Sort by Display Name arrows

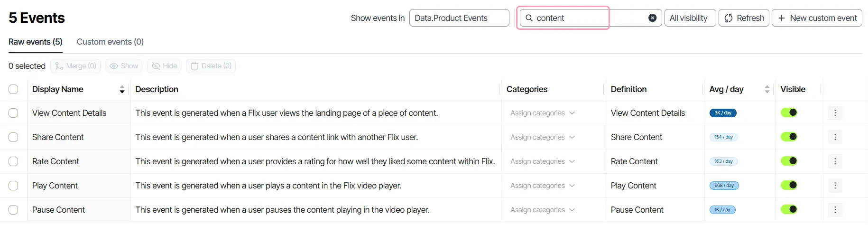tap(122, 89)
